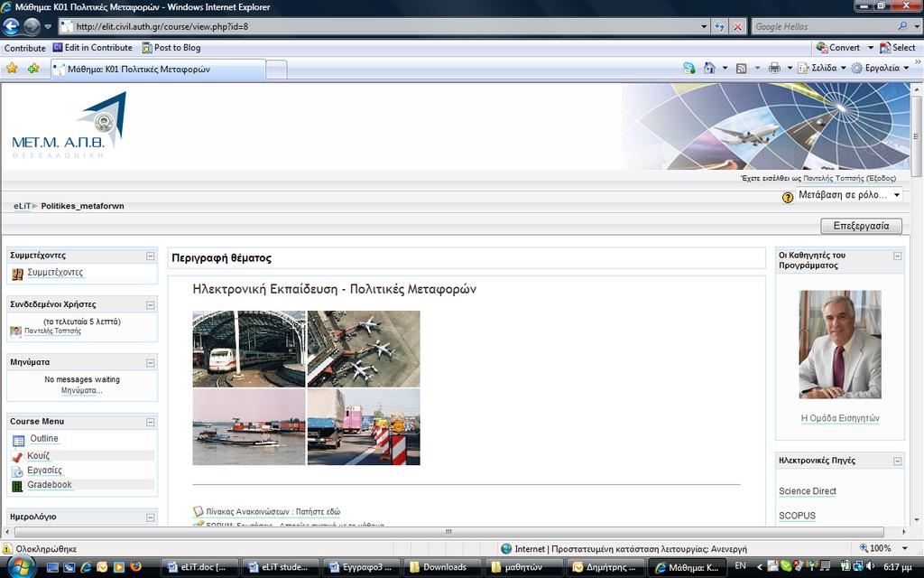Viewport: 924px width, 578px height.
Task: Click the Επεξεργασία button
Action: [861, 226]
